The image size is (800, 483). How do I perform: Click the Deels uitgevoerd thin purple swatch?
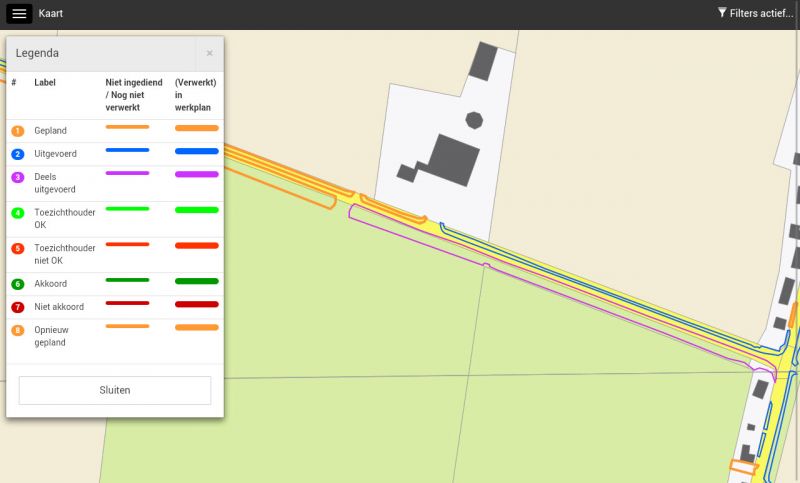128,173
